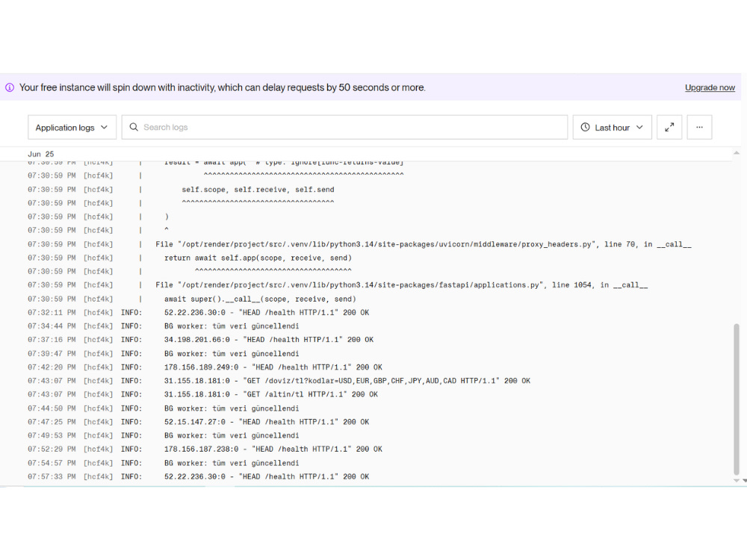Screen dimensions: 747x560
Task: Click the Upgrade now link
Action: click(710, 87)
